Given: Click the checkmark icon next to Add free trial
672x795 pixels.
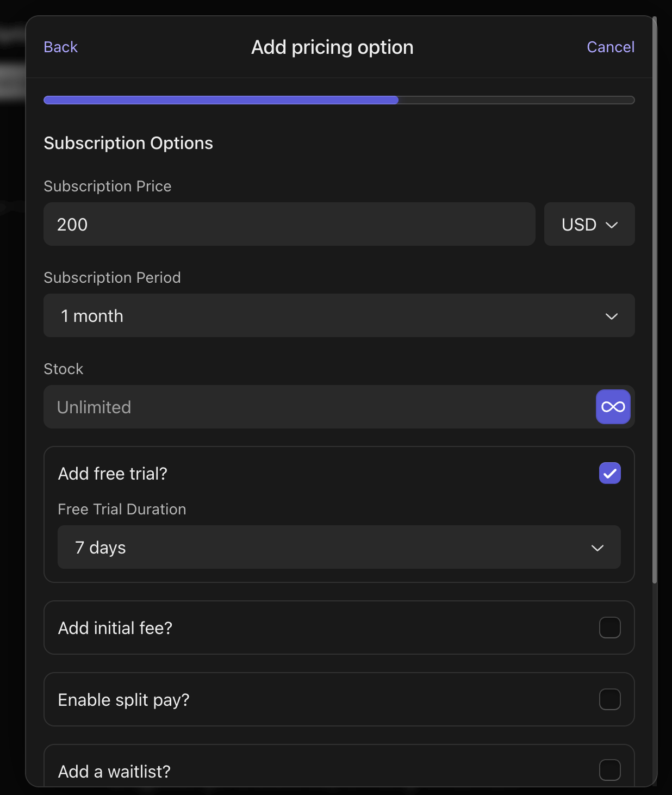Looking at the screenshot, I should point(609,473).
